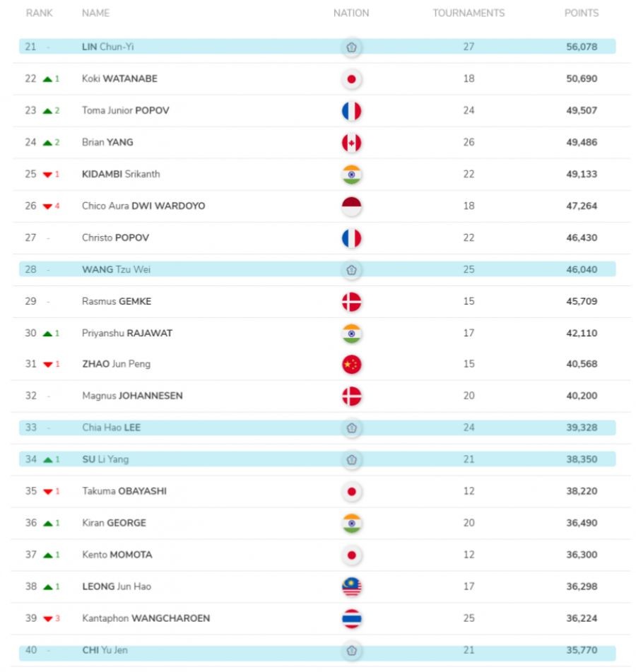Image resolution: width=636 pixels, height=672 pixels.
Task: Open Kento Momota's player profile
Action: click(117, 555)
